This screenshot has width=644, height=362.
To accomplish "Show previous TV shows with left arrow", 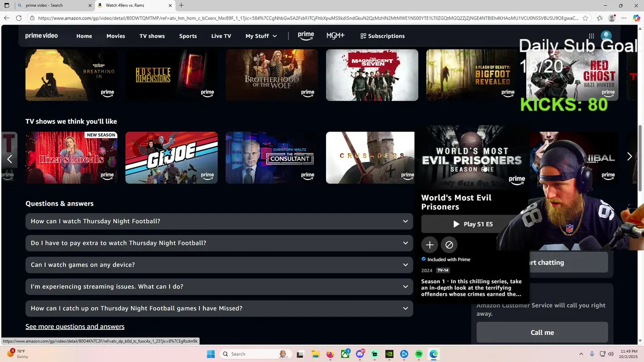I will click(10, 159).
